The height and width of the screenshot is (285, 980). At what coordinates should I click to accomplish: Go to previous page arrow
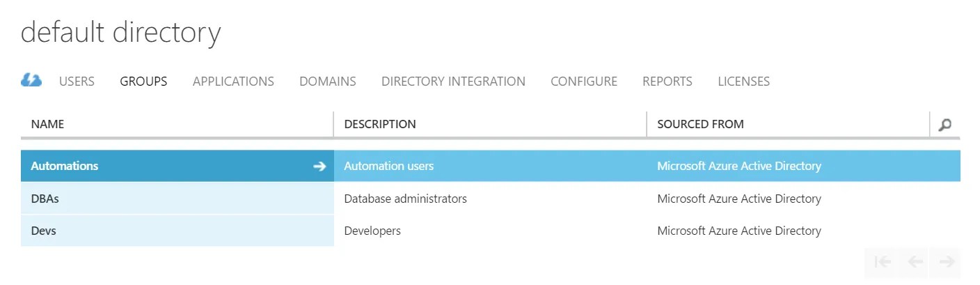coord(915,262)
